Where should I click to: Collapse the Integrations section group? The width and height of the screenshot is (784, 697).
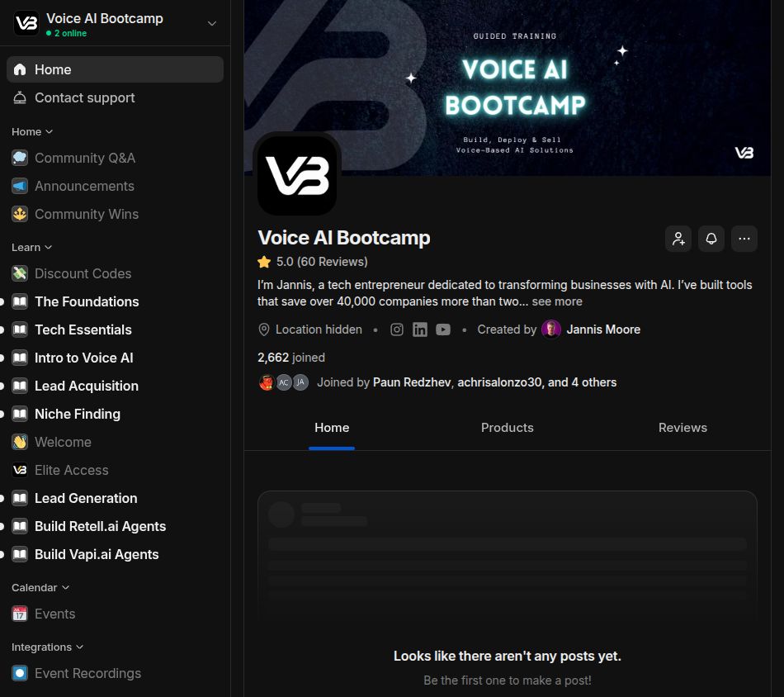tap(47, 647)
